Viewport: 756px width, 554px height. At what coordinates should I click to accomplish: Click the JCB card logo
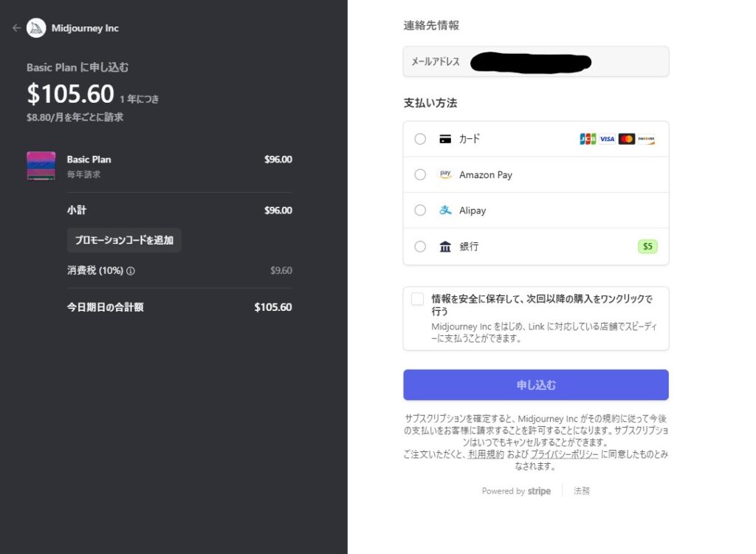pos(588,139)
